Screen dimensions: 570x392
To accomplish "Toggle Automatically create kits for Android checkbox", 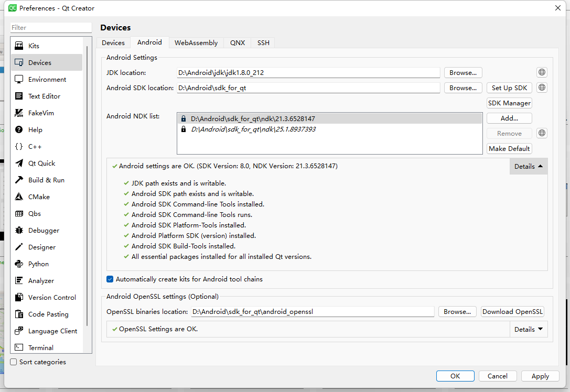I will 110,279.
